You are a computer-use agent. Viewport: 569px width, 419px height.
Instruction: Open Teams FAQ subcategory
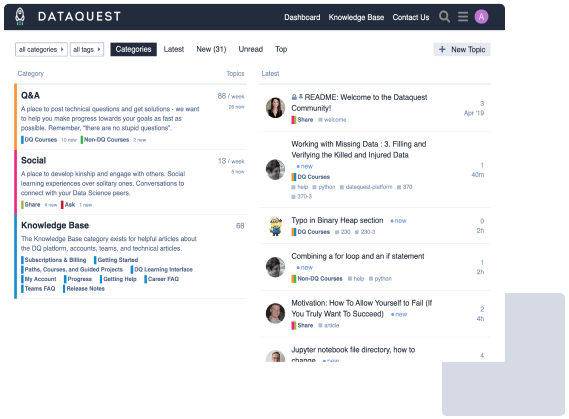38,288
